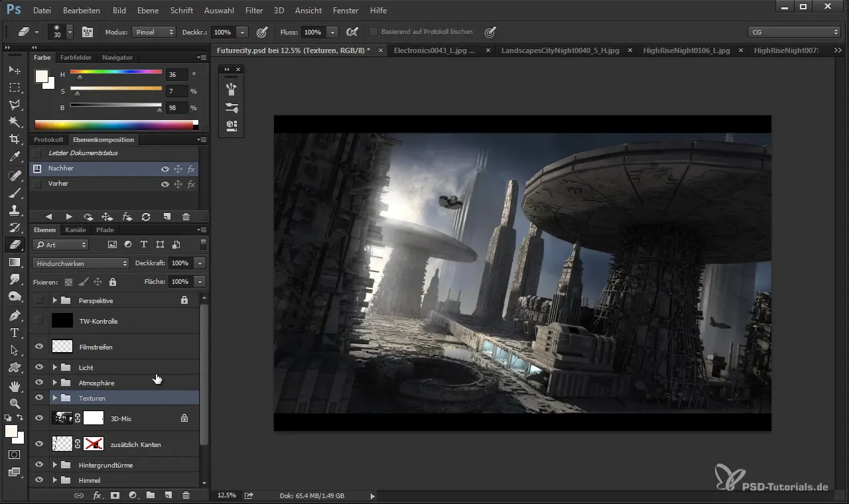Select the Eyedropper tool
849x504 pixels.
[x=14, y=157]
